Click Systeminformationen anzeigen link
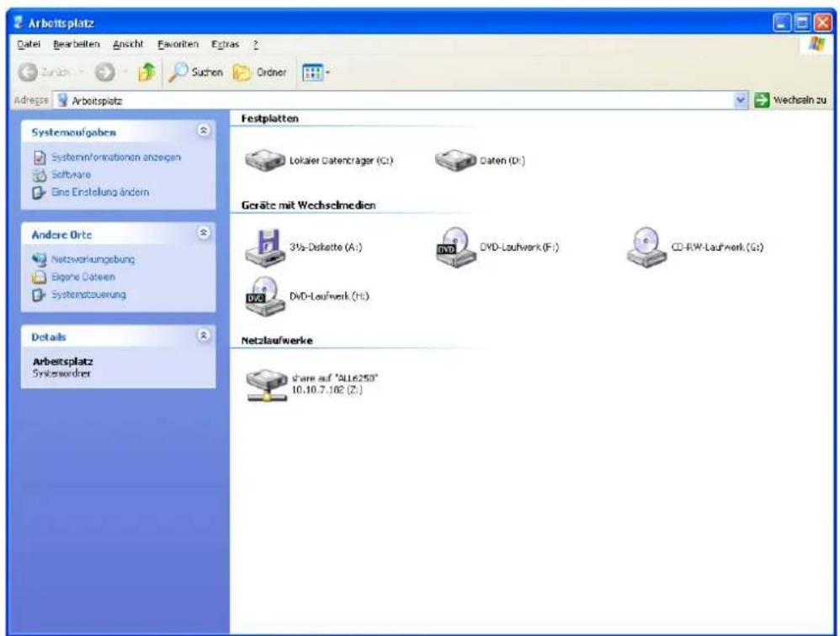 click(x=116, y=157)
